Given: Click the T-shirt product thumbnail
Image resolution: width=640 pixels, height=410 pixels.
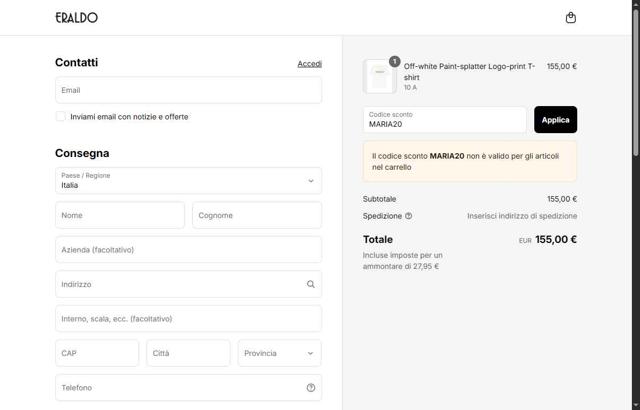Looking at the screenshot, I should [x=380, y=76].
